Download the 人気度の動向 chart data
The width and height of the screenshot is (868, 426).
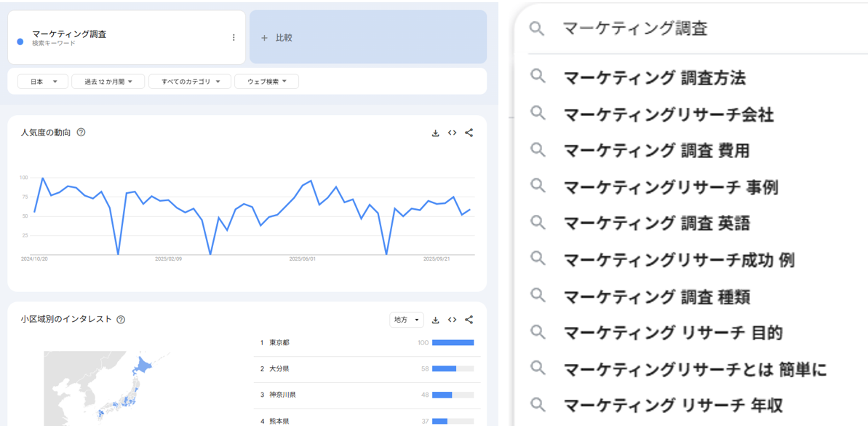(x=435, y=133)
